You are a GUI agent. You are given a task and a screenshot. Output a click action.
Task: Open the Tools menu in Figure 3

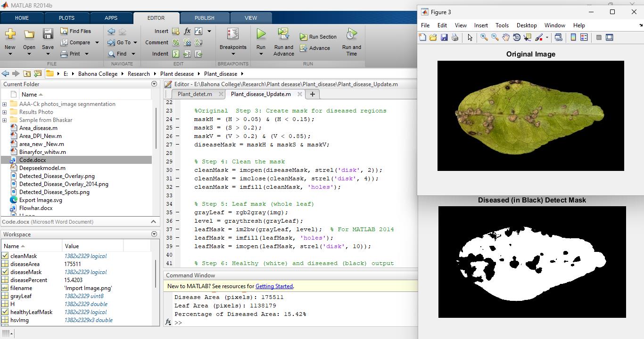click(x=502, y=25)
